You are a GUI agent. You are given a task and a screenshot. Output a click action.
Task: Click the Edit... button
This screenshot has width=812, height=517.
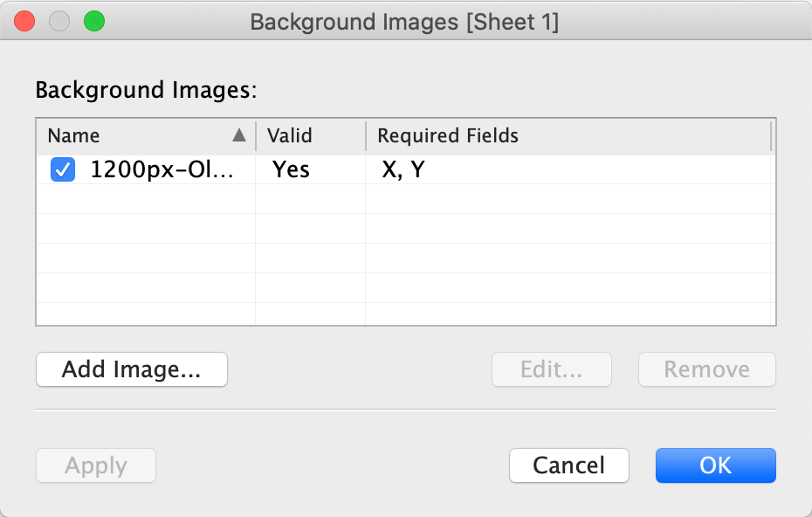point(551,369)
